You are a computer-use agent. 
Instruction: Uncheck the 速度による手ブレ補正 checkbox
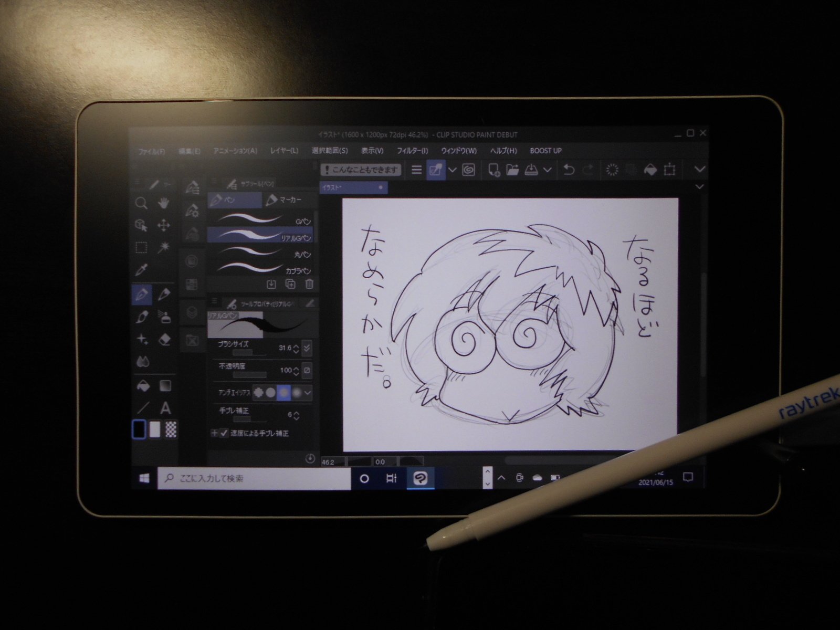click(224, 434)
